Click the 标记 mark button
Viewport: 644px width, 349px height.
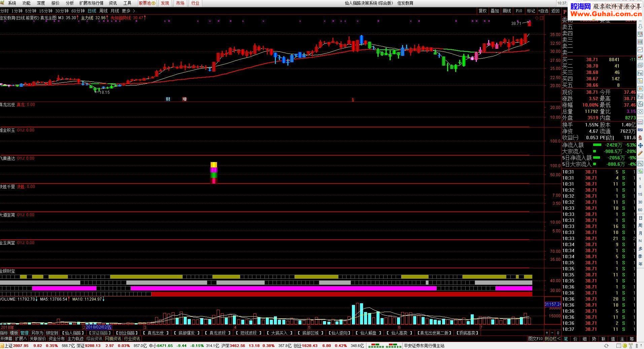pyautogui.click(x=531, y=11)
